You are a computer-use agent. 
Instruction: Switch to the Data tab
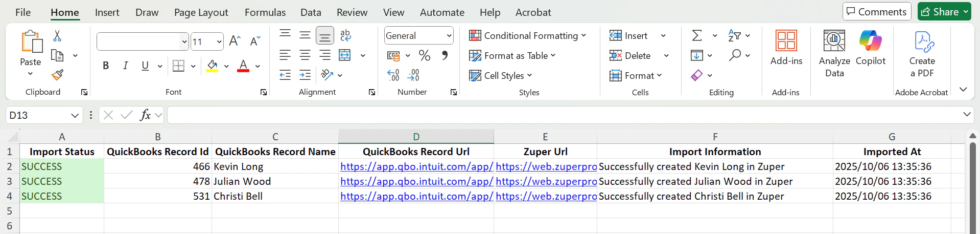(x=311, y=12)
